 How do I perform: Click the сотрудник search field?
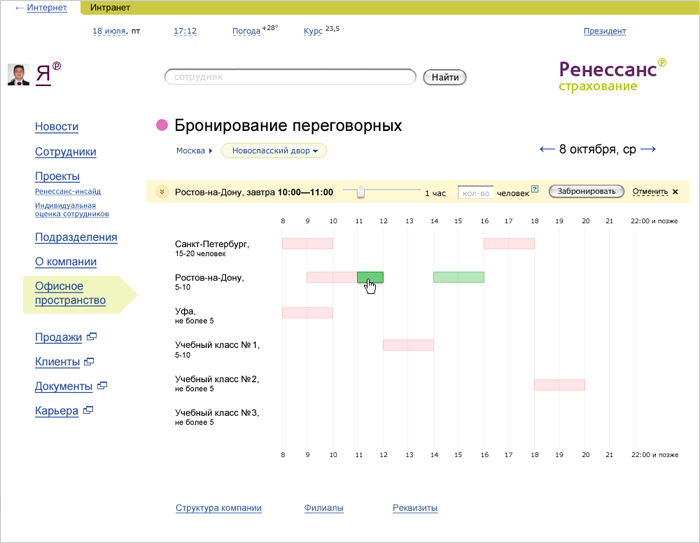coord(290,77)
